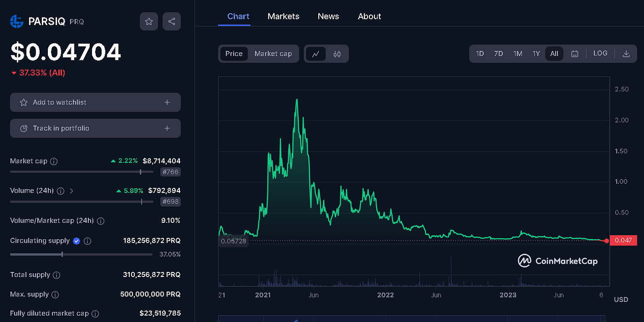Click the 37.33% (All) change text
This screenshot has height=322, width=644.
[42, 73]
